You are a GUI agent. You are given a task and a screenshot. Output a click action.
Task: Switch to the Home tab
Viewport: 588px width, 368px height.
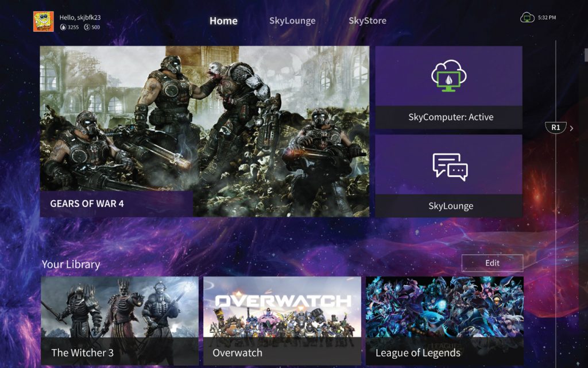(223, 21)
